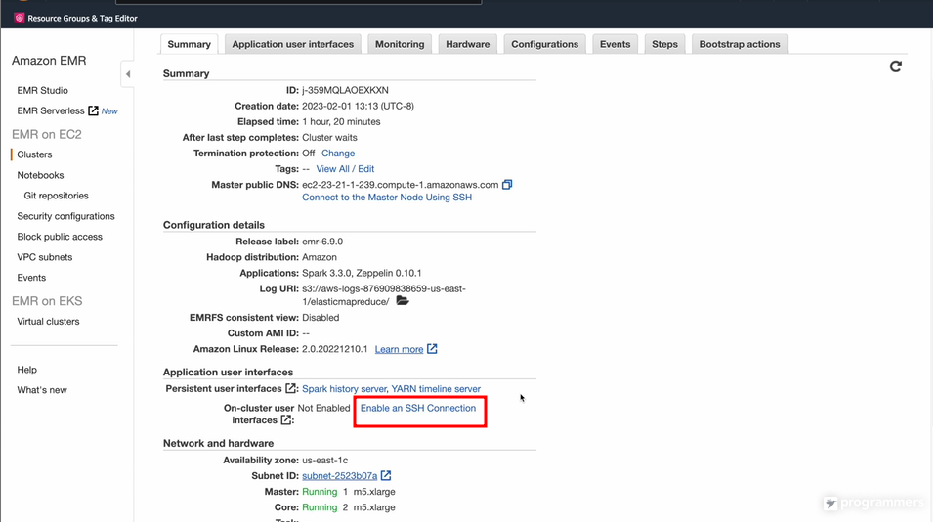The width and height of the screenshot is (933, 522).
Task: Open Notebooks in sidebar
Action: pos(40,175)
